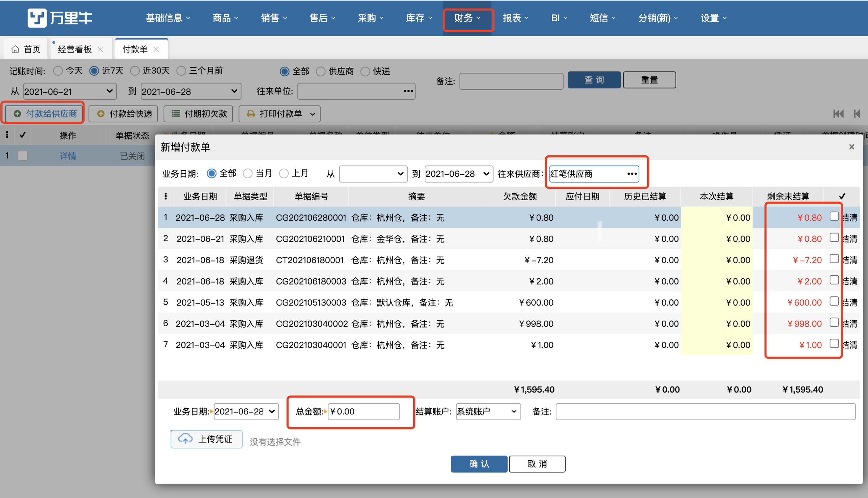Viewport: 868px width, 498px height.
Task: Click the 万里牛 logo
Action: coord(60,18)
